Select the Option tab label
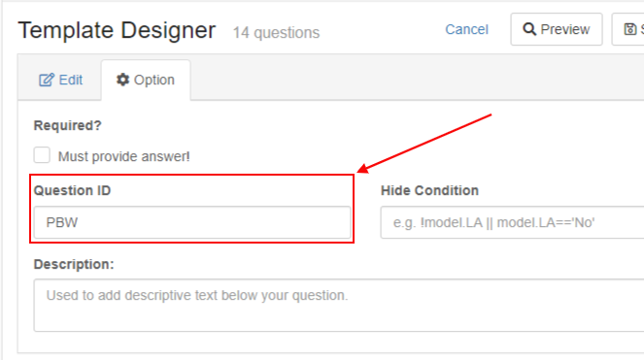The width and height of the screenshot is (644, 360). coord(154,80)
